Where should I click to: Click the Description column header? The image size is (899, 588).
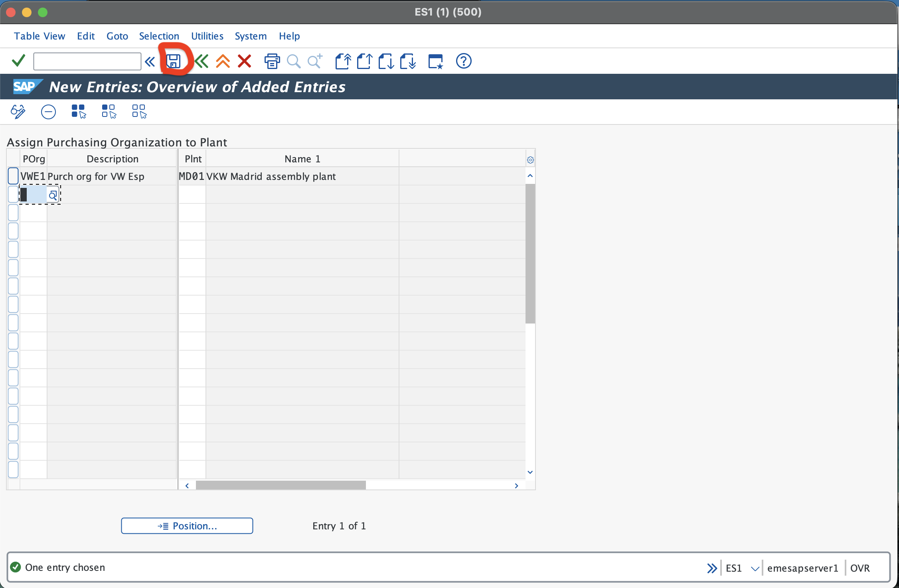pyautogui.click(x=113, y=159)
